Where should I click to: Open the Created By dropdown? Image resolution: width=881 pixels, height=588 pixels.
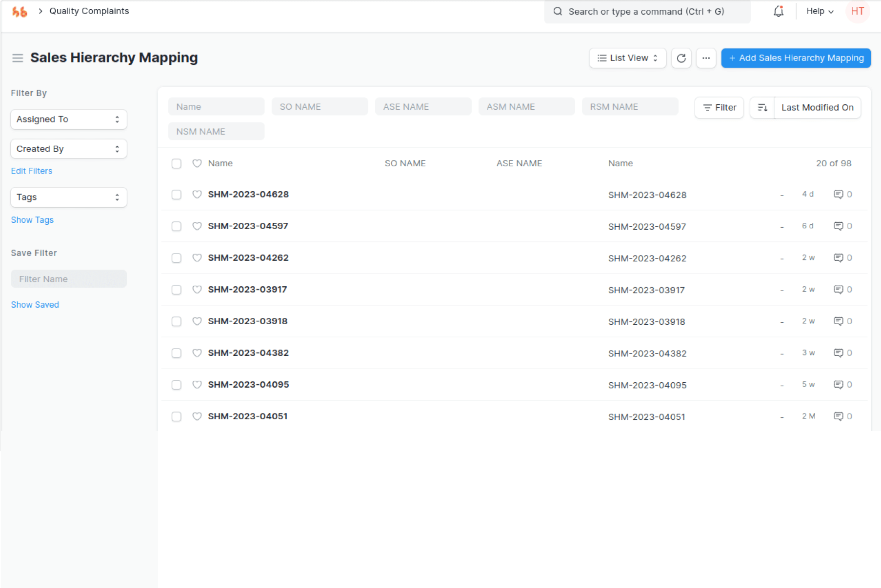tap(68, 149)
